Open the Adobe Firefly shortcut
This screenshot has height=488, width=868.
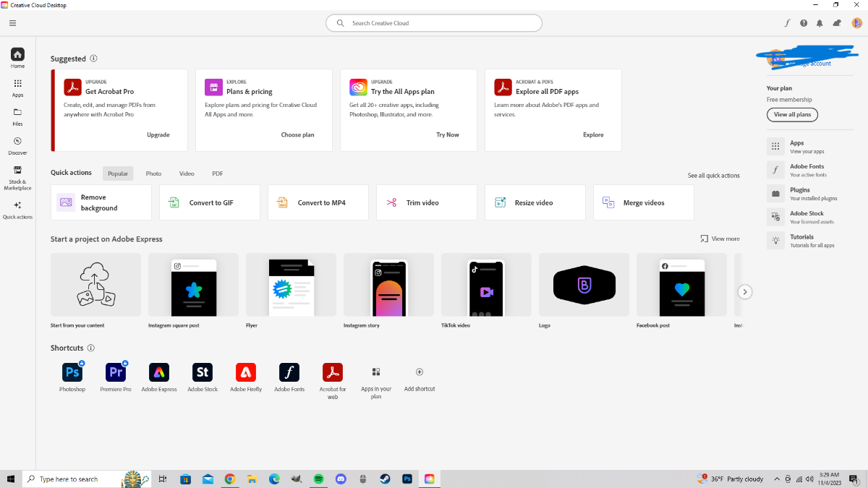[x=246, y=372]
